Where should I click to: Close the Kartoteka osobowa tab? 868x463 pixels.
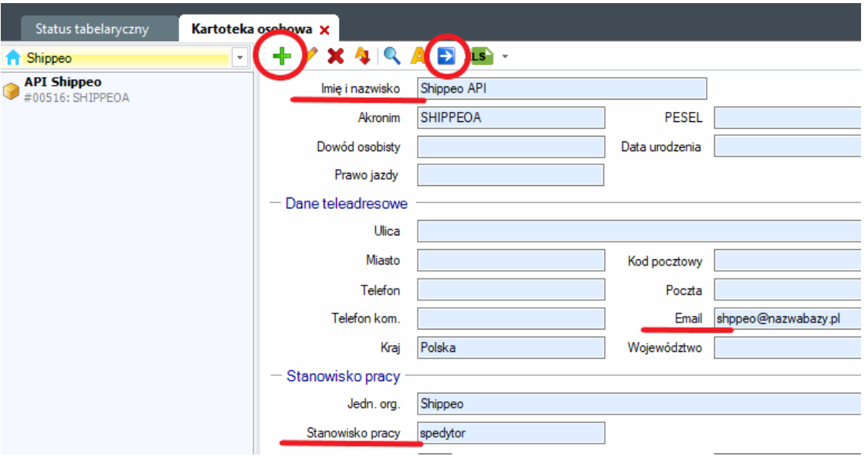click(x=324, y=30)
